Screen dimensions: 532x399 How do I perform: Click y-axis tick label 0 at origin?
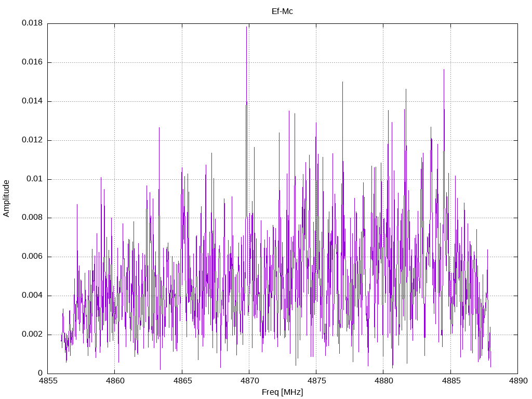[x=41, y=373]
